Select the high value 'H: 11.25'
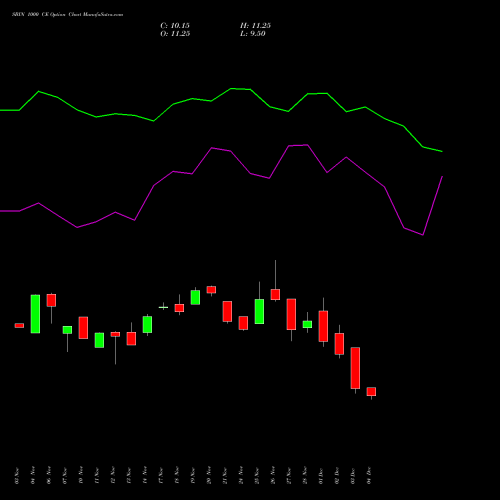500x500 pixels. (255, 26)
